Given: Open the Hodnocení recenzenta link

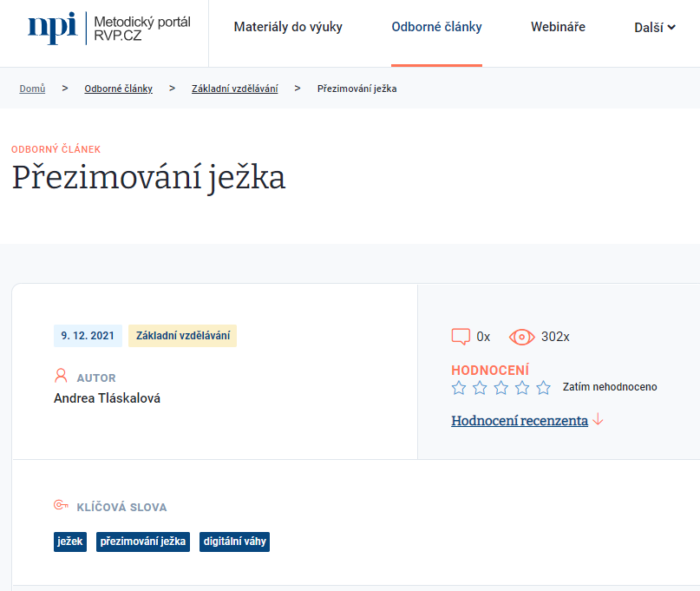Looking at the screenshot, I should tap(520, 421).
